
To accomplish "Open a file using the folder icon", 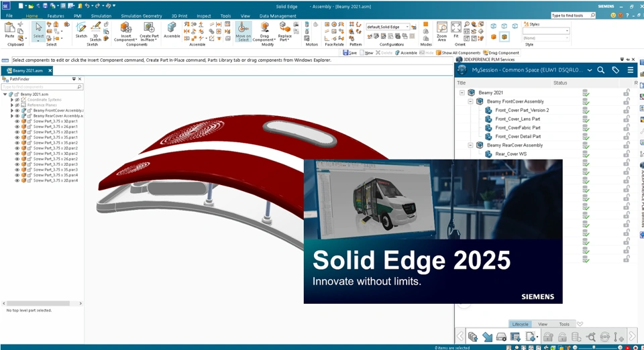I will [x=30, y=6].
